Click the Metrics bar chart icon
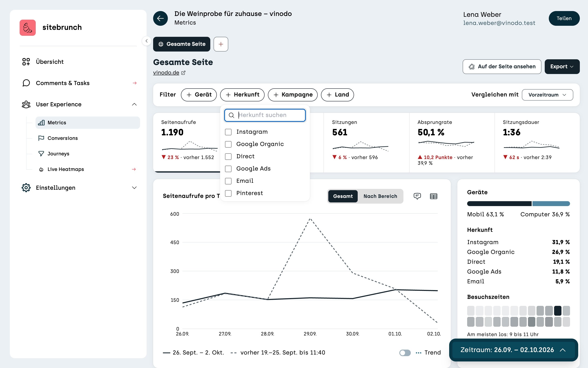The height and width of the screenshot is (368, 588). pyautogui.click(x=41, y=123)
